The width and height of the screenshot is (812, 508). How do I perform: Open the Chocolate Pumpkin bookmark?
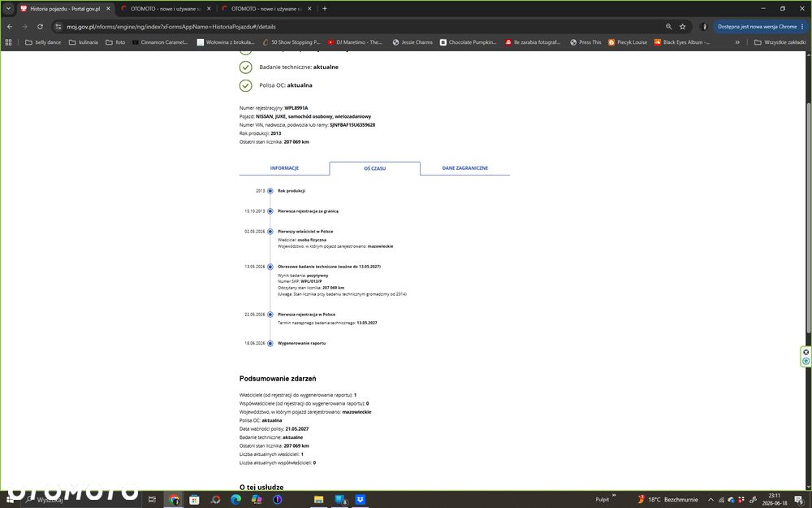pos(469,42)
